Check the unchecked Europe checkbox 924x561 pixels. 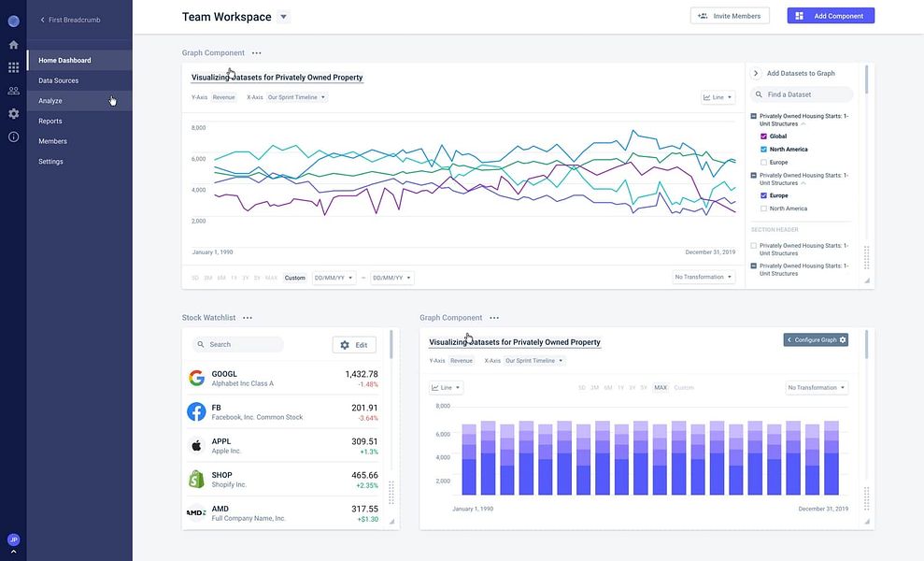click(763, 163)
